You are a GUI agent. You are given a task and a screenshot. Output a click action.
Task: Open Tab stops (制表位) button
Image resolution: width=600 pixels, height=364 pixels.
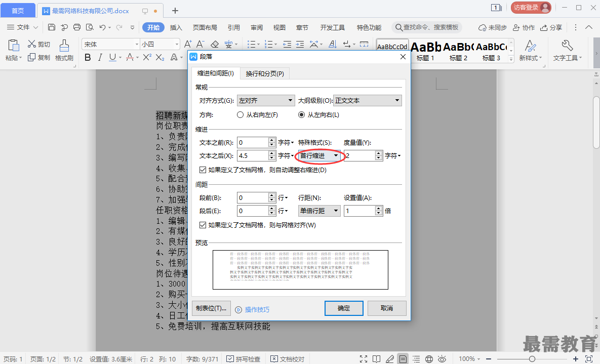point(211,308)
